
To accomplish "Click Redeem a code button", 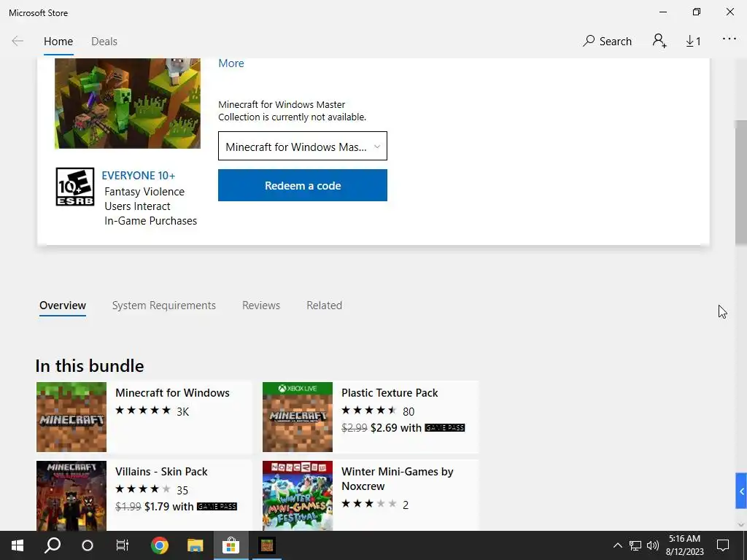I will tap(303, 185).
